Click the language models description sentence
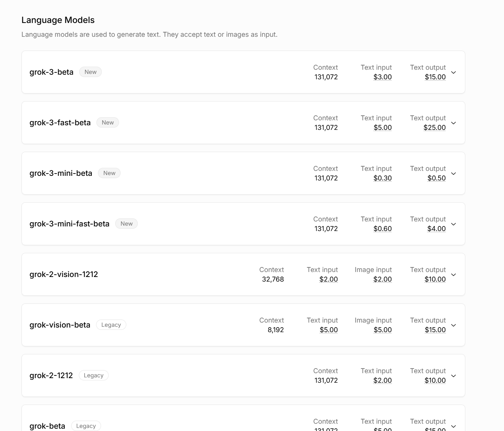The image size is (504, 431). pyautogui.click(x=149, y=34)
